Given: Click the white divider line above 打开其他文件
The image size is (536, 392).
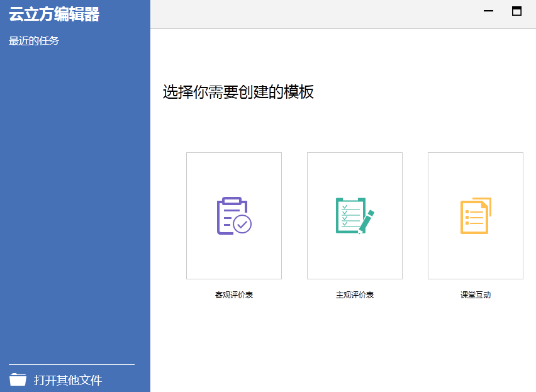Looking at the screenshot, I should 72,364.
